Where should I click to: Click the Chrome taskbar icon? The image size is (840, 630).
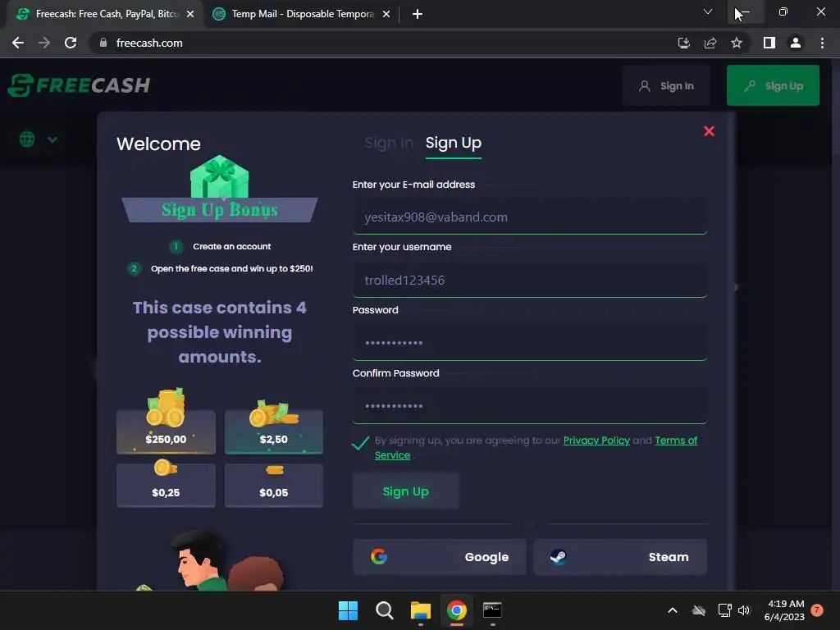pos(456,610)
